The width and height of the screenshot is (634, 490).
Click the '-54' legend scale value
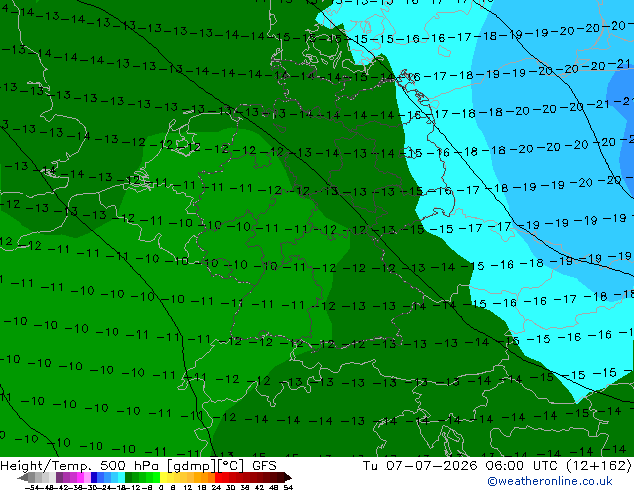[x=32, y=488]
